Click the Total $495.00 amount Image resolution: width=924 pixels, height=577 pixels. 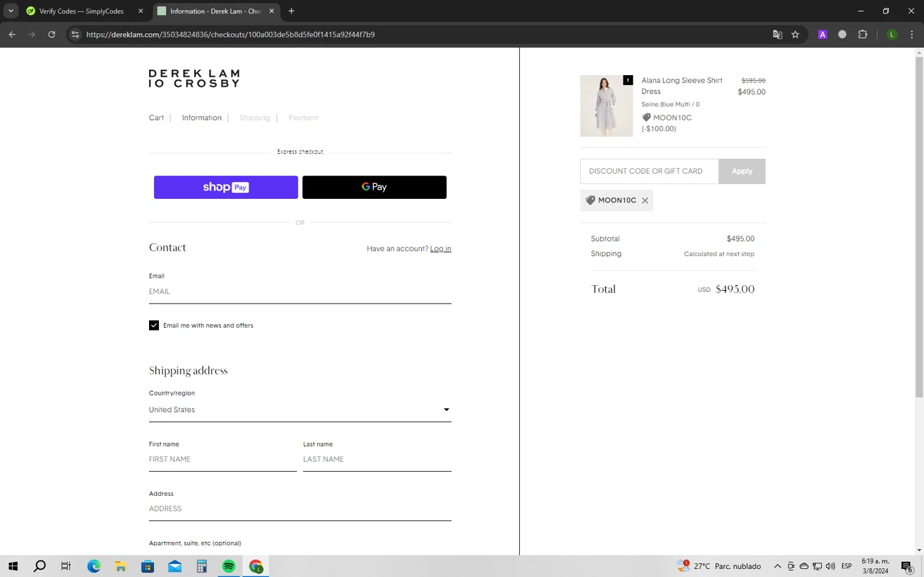point(735,289)
